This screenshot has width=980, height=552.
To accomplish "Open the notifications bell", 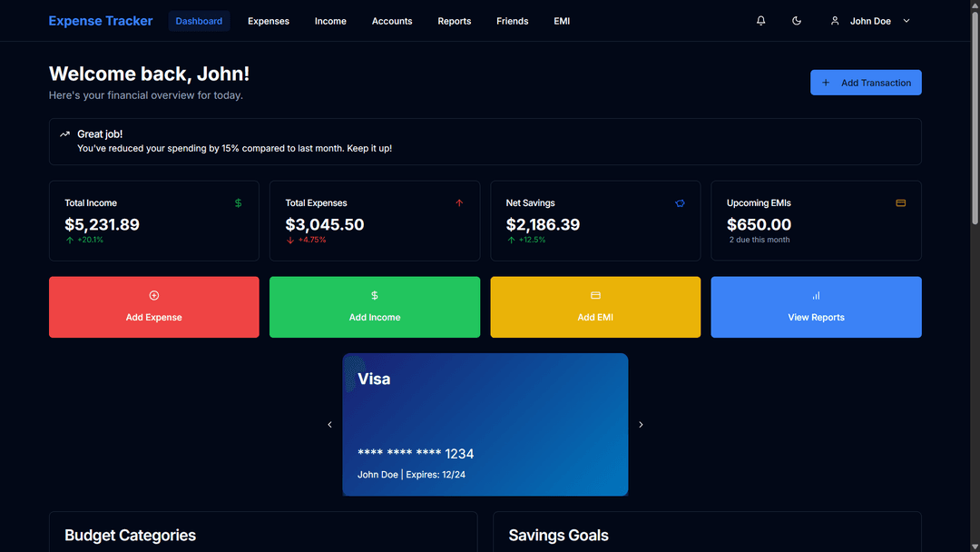I will 760,21.
